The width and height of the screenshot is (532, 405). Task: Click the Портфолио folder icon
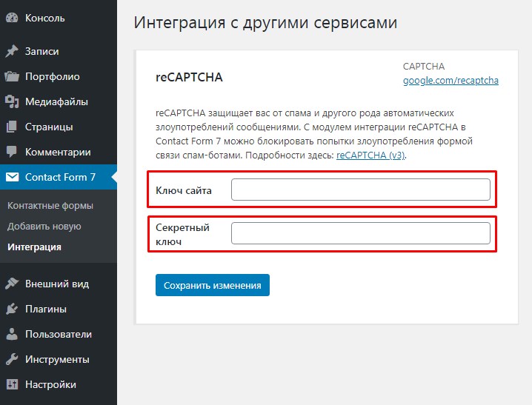[x=12, y=76]
